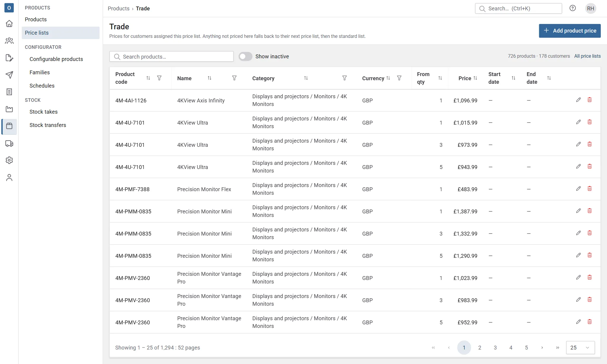Click Add product price button
Image resolution: width=607 pixels, height=364 pixels.
[x=570, y=31]
